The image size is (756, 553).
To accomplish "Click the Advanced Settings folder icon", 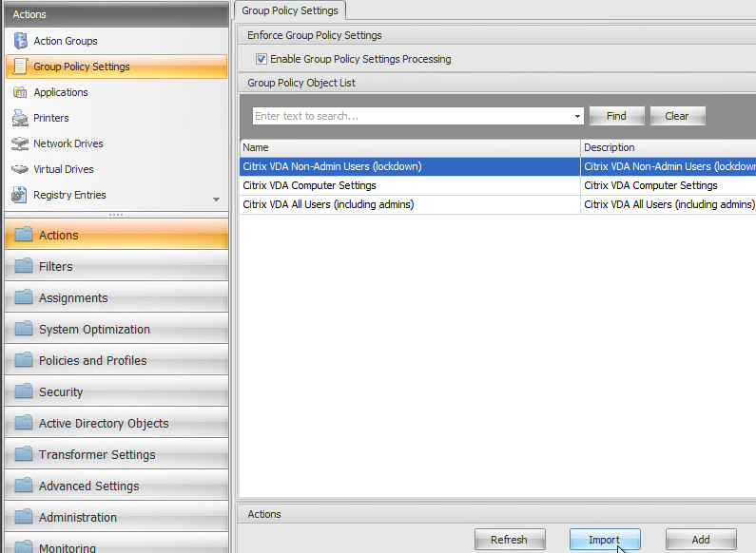I will [23, 486].
